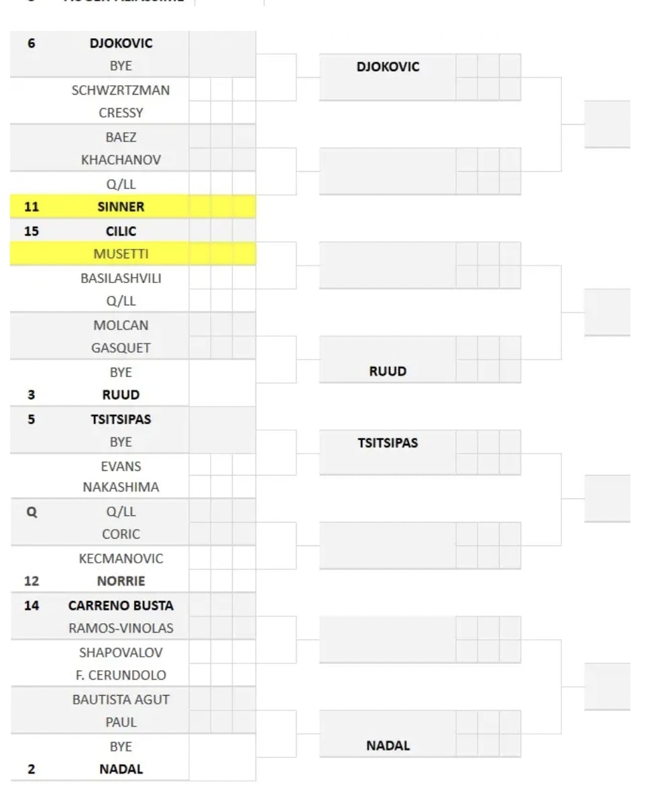
Task: Click the SHAPOVALOV player cell
Action: point(121,653)
